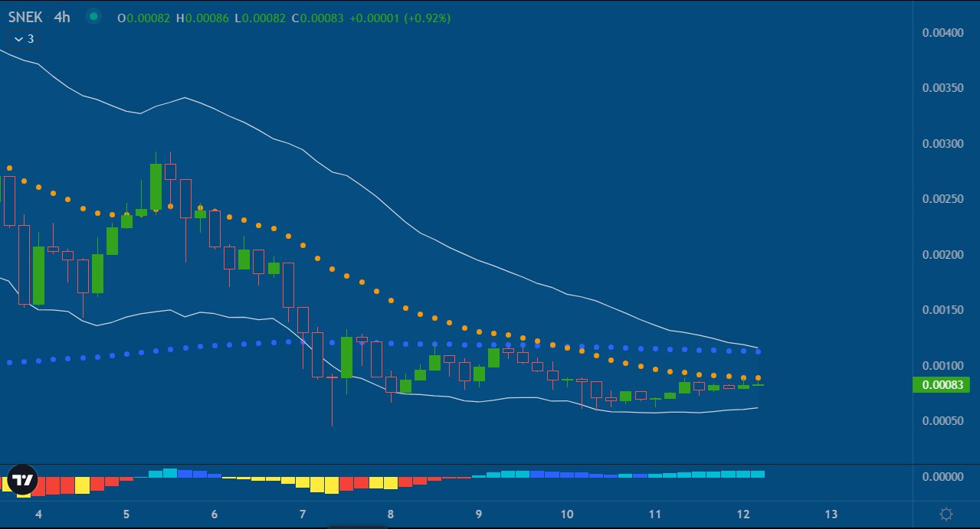Screen dimensions: 980x529
Task: Click the 0.00350 price axis label
Action: tap(942, 89)
